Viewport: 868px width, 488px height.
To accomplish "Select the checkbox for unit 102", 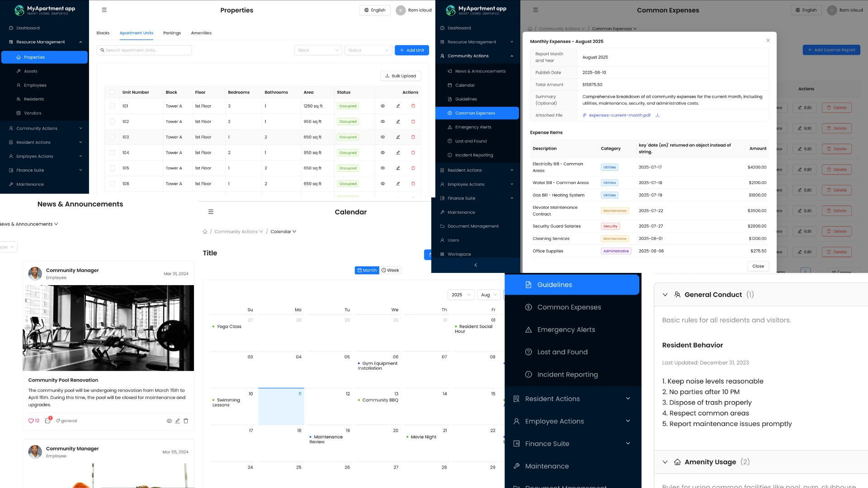I will click(112, 122).
